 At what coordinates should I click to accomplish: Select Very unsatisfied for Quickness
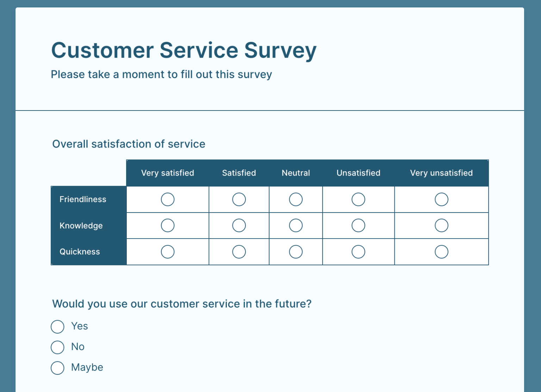441,252
